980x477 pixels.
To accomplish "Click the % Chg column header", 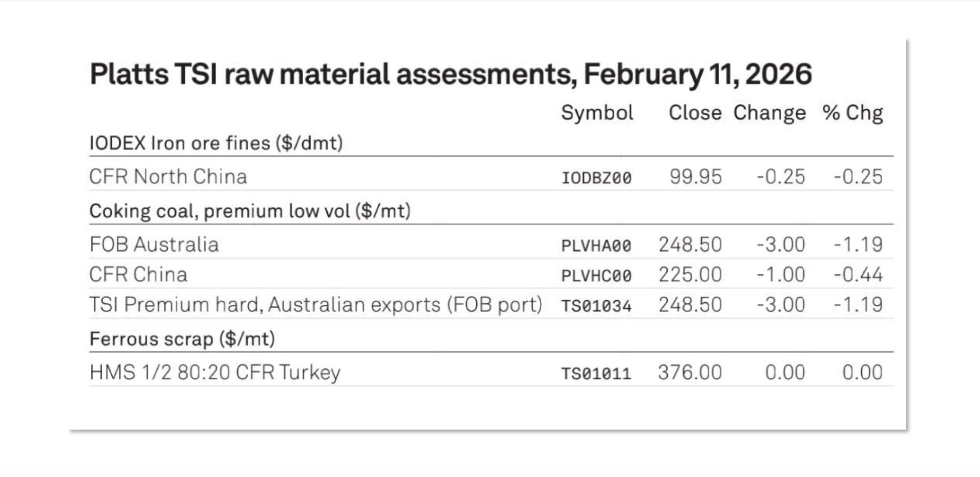I will point(853,113).
